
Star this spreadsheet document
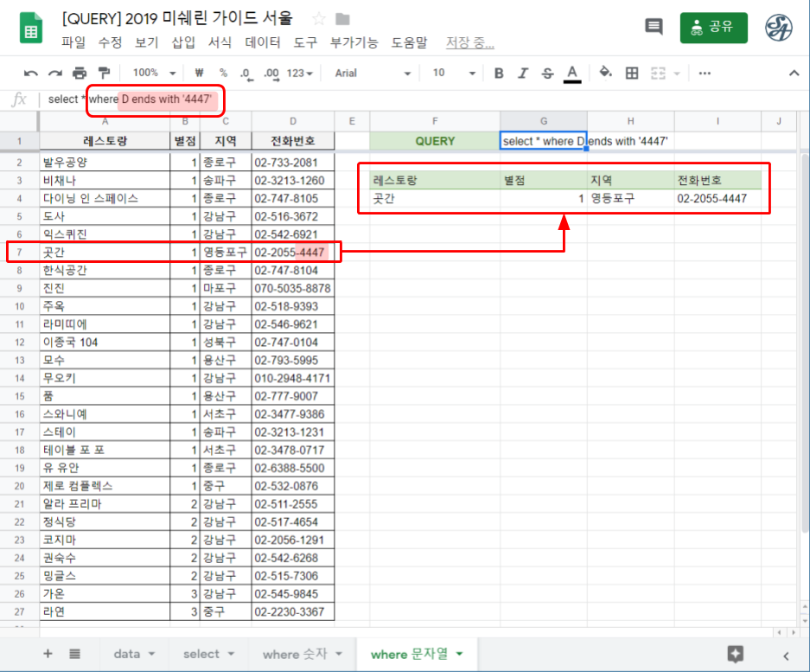pos(319,19)
